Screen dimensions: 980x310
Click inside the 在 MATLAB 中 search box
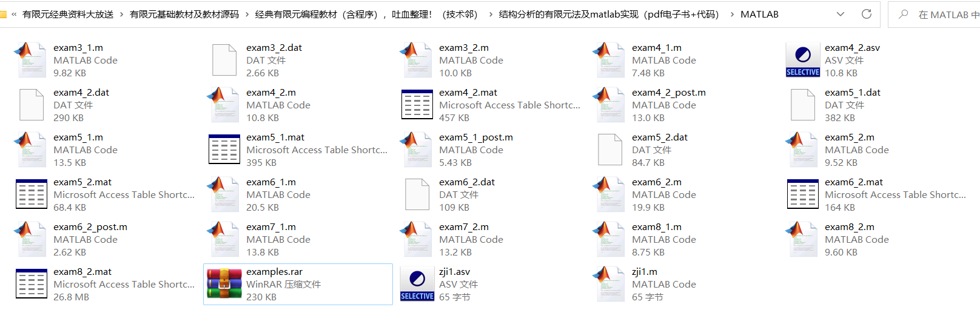click(937, 15)
